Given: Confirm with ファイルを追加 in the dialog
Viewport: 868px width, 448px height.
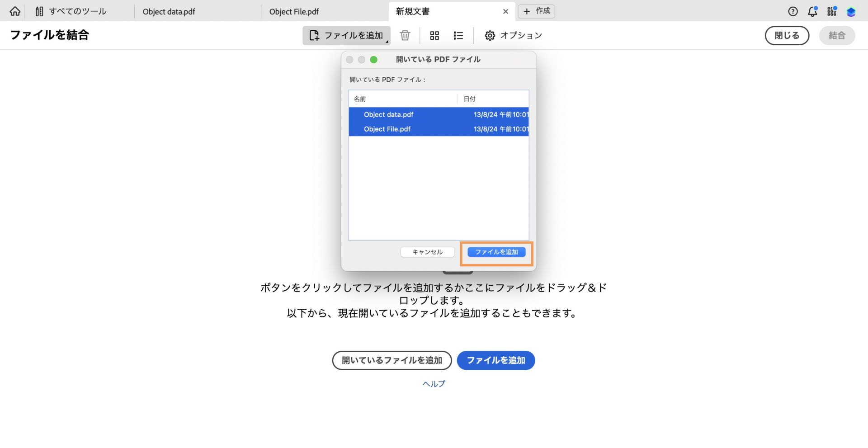Looking at the screenshot, I should coord(496,252).
